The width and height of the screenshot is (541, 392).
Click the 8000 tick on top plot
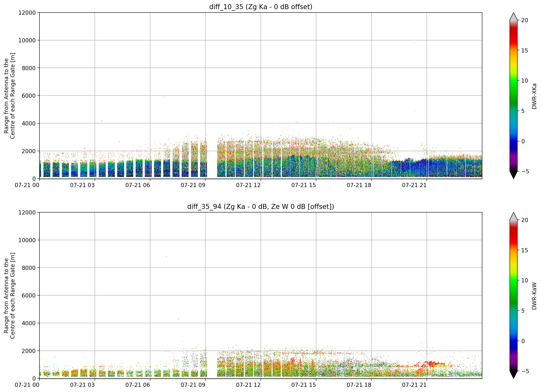(x=29, y=68)
